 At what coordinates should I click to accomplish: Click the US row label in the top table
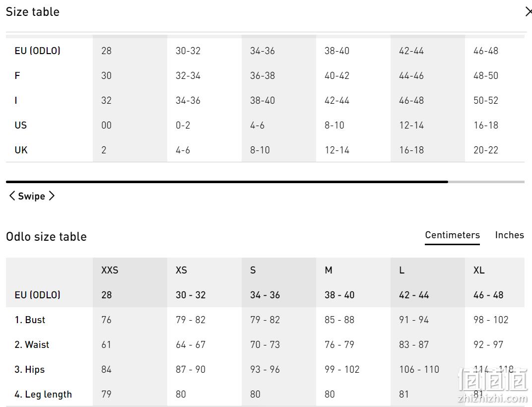21,125
